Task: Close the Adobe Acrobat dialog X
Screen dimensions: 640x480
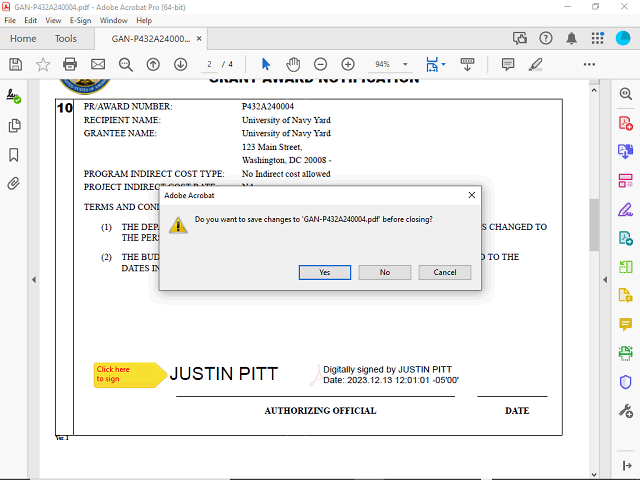Action: [x=472, y=195]
